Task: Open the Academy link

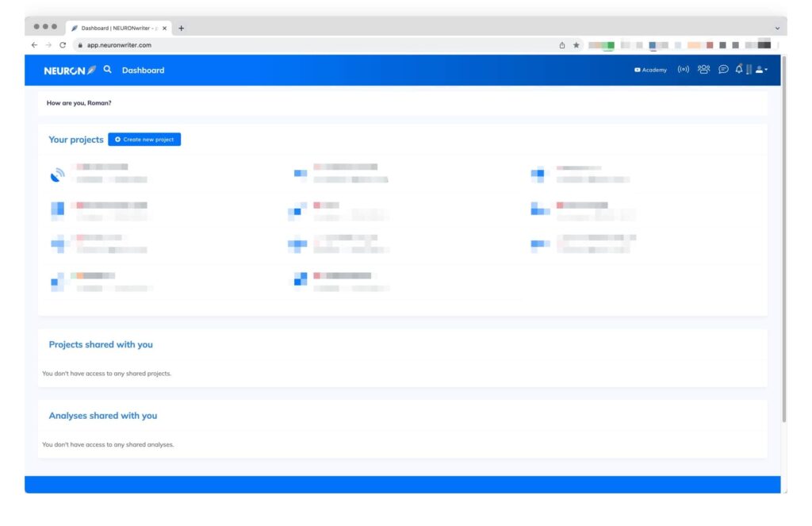Action: tap(650, 70)
